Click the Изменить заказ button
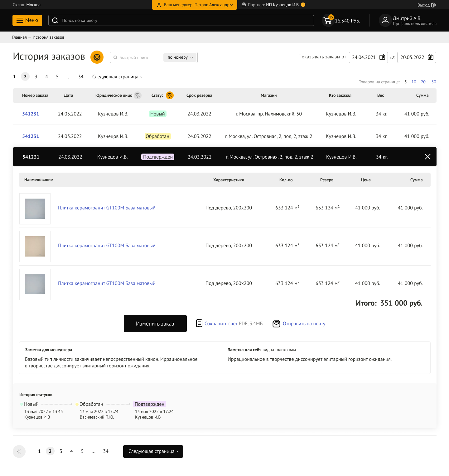 pyautogui.click(x=155, y=324)
